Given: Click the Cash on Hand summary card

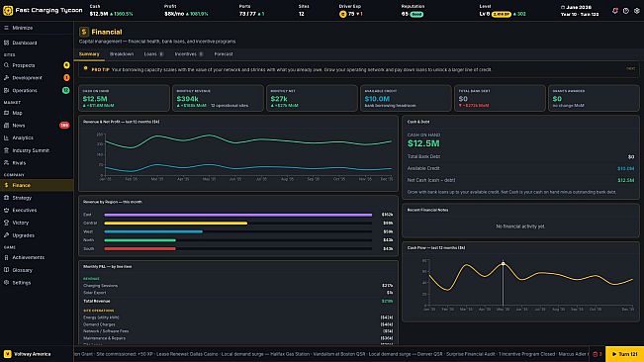Looking at the screenshot, I should [124, 98].
